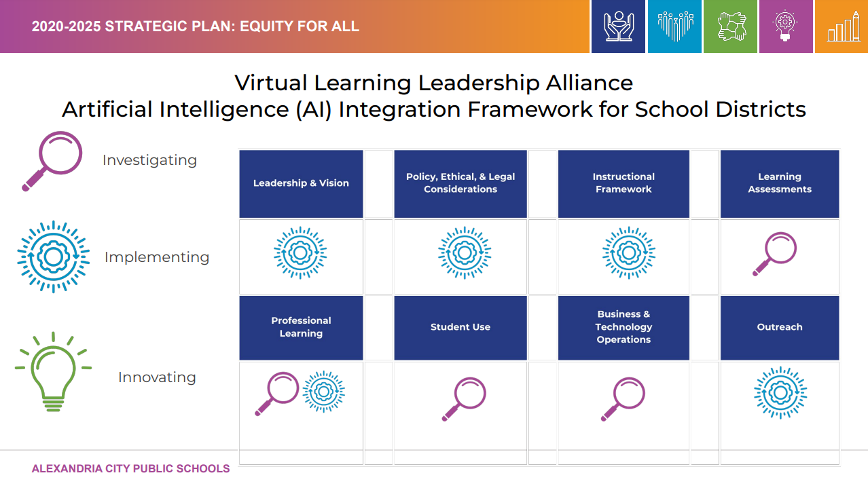Select the Professional Learning header cell

pos(301,327)
